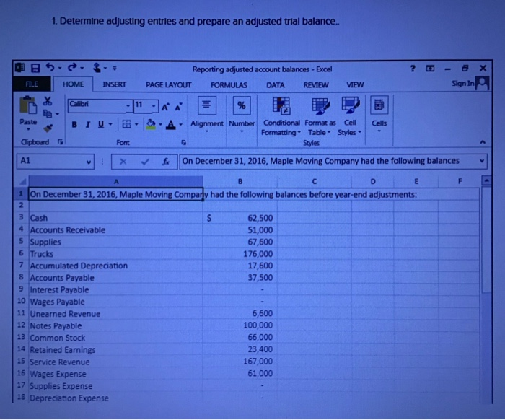The width and height of the screenshot is (505, 420).
Task: Click the Excel Help question mark
Action: click(x=413, y=69)
